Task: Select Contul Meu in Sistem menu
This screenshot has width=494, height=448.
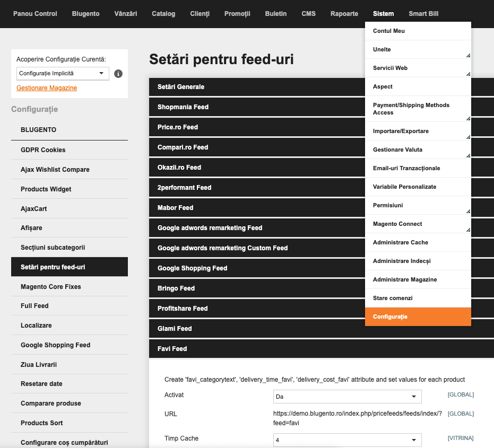Action: tap(418, 31)
